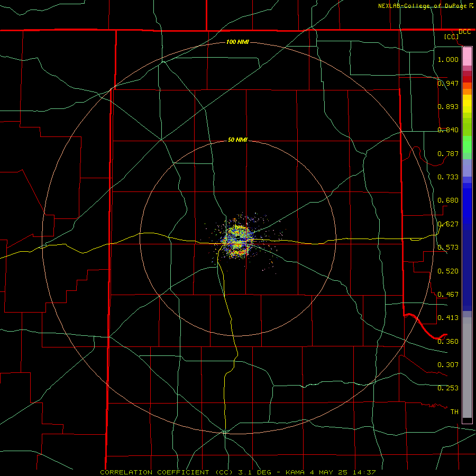The image size is (476, 476).
Task: Click the 50 NMI range ring label
Action: pyautogui.click(x=237, y=140)
